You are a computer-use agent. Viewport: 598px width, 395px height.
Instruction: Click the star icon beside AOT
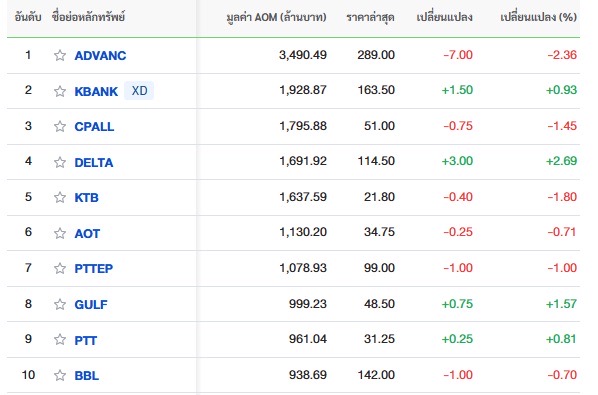[x=60, y=233]
